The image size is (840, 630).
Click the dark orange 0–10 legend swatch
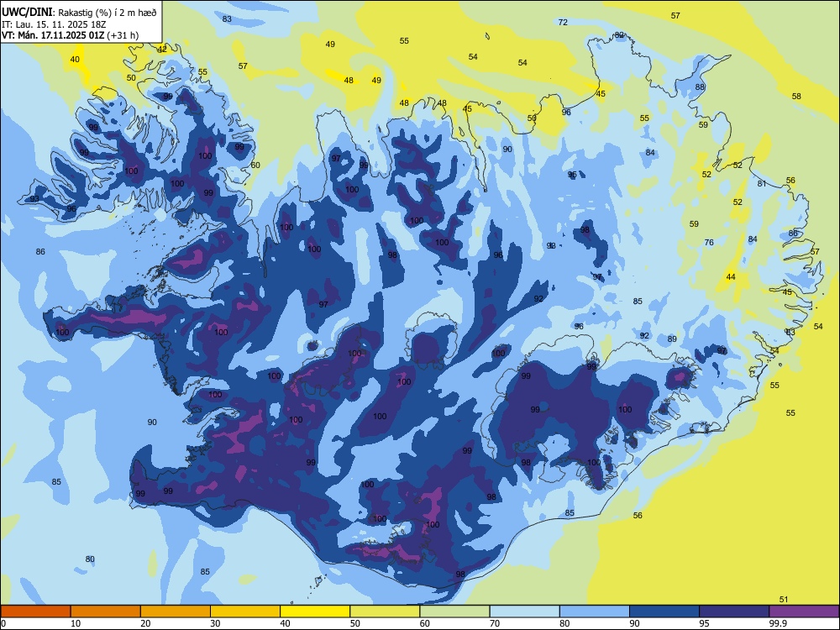tap(35, 612)
